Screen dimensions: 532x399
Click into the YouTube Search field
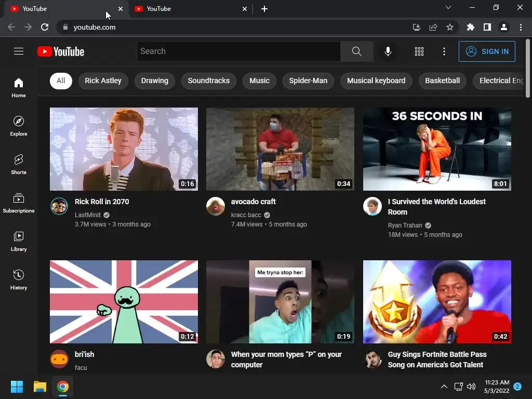pyautogui.click(x=238, y=51)
